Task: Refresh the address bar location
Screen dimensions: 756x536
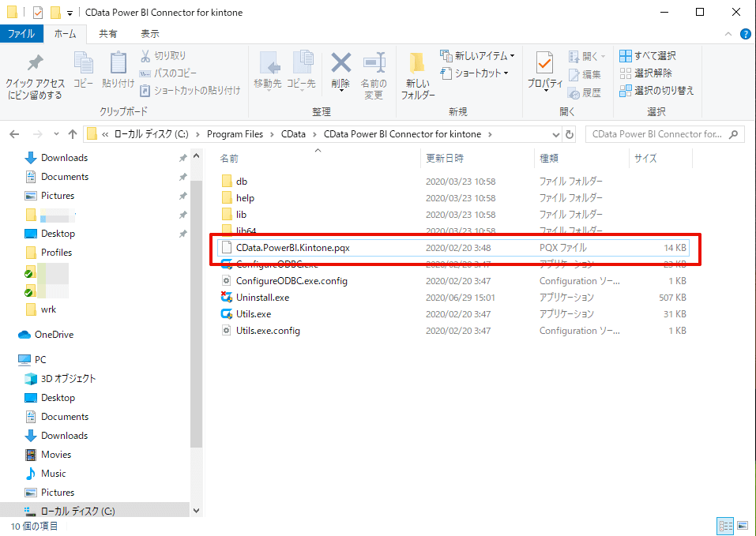Action: pos(570,134)
